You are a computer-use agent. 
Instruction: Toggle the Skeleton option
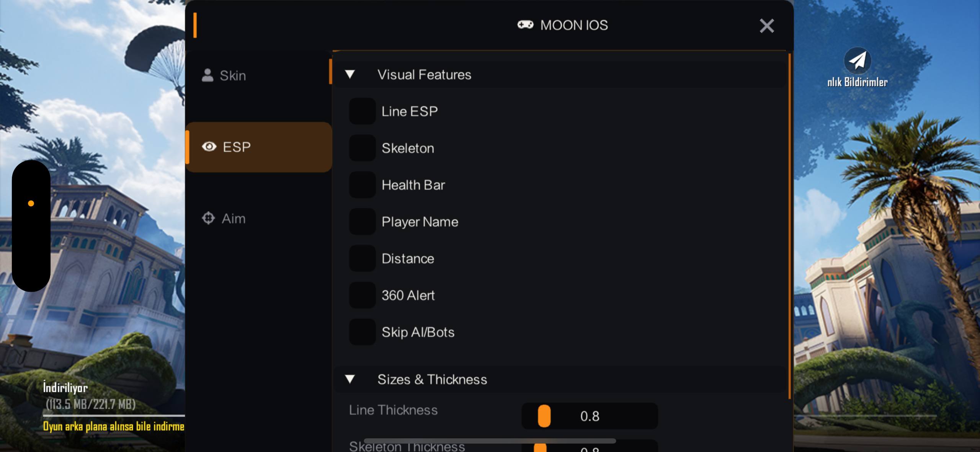tap(362, 148)
